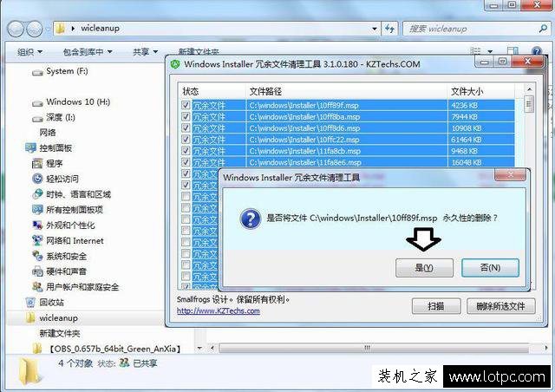Click the Explorer Back navigation button
555x392 pixels.
16,29
